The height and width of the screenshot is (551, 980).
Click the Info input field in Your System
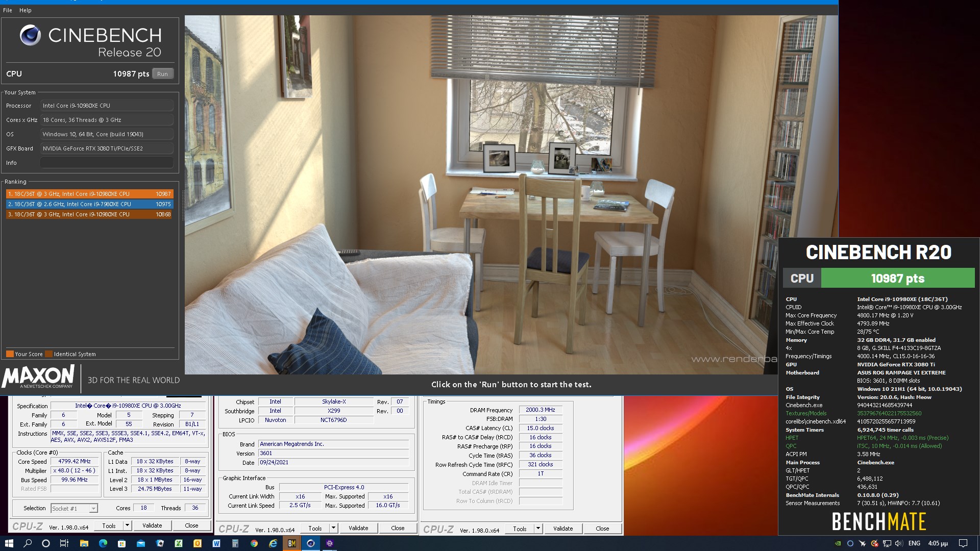tap(107, 163)
